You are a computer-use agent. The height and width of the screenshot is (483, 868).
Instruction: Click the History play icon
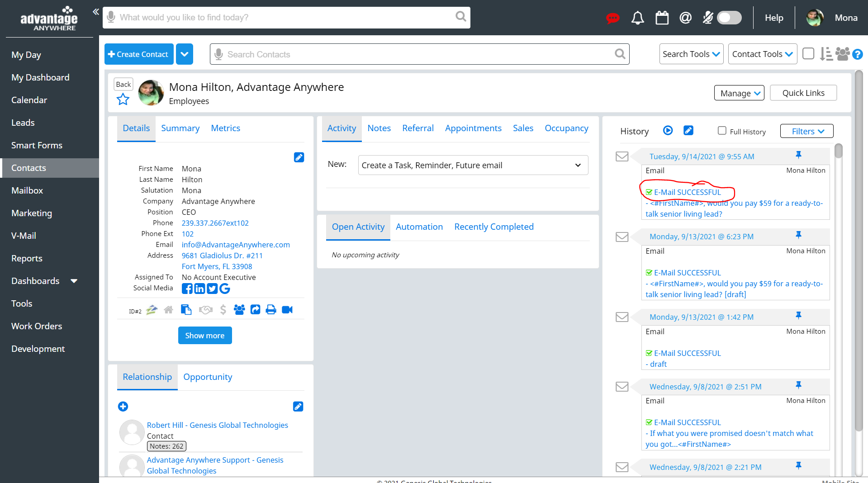point(668,131)
